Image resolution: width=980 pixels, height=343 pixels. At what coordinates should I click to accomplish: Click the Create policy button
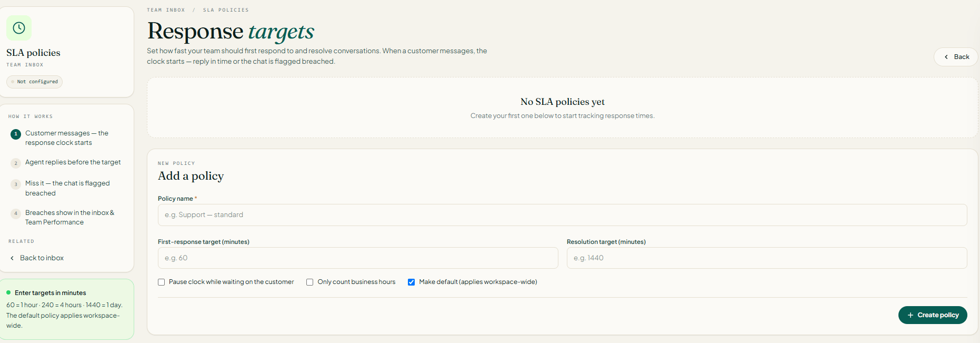[x=933, y=315]
